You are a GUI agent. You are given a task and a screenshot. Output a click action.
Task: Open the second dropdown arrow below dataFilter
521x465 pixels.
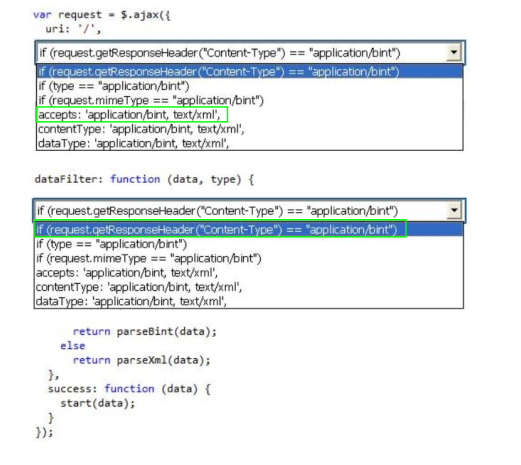pos(454,210)
